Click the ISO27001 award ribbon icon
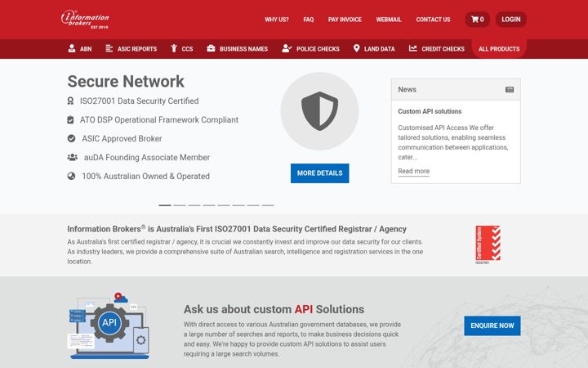This screenshot has width=588, height=368. click(x=70, y=101)
